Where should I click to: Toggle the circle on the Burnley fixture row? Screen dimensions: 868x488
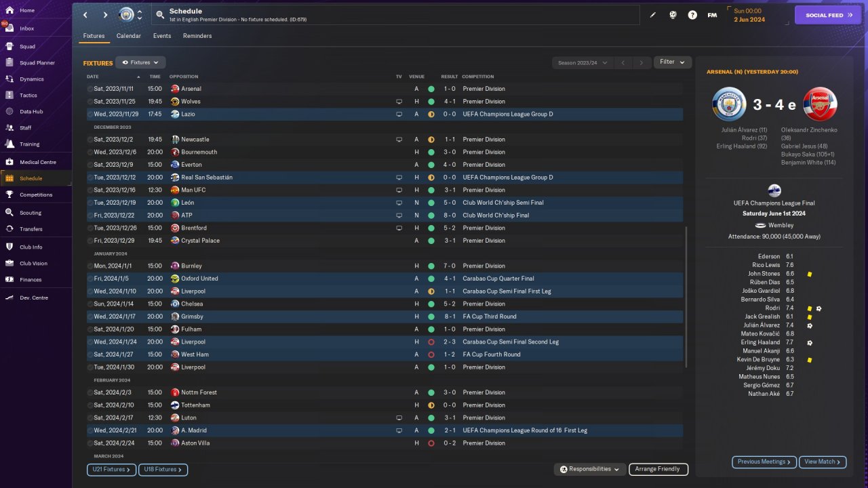point(90,266)
